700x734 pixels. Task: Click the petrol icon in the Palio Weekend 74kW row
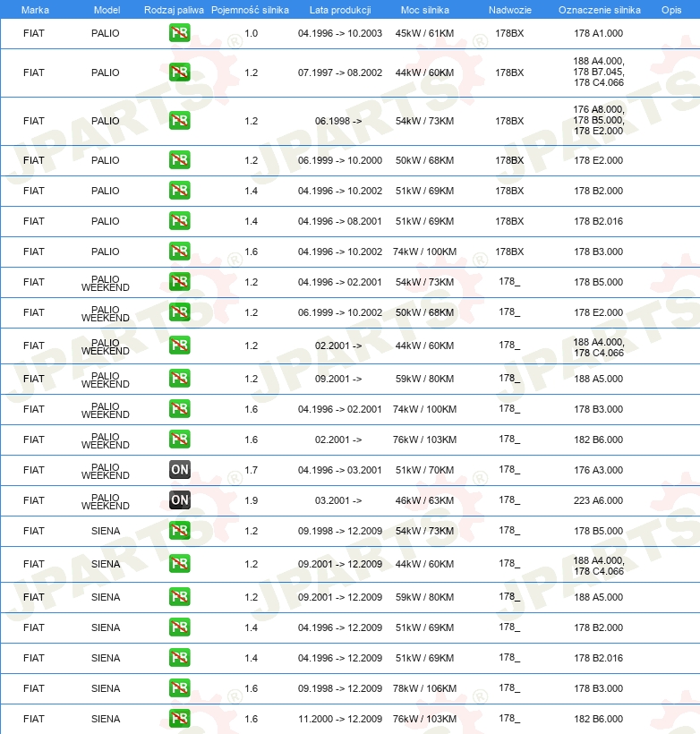click(179, 409)
